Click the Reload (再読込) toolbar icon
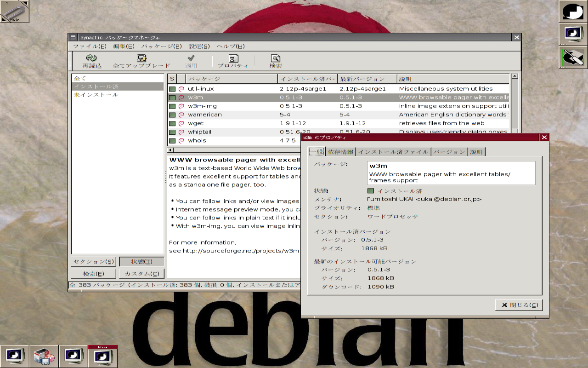This screenshot has width=588, height=368. coord(92,58)
